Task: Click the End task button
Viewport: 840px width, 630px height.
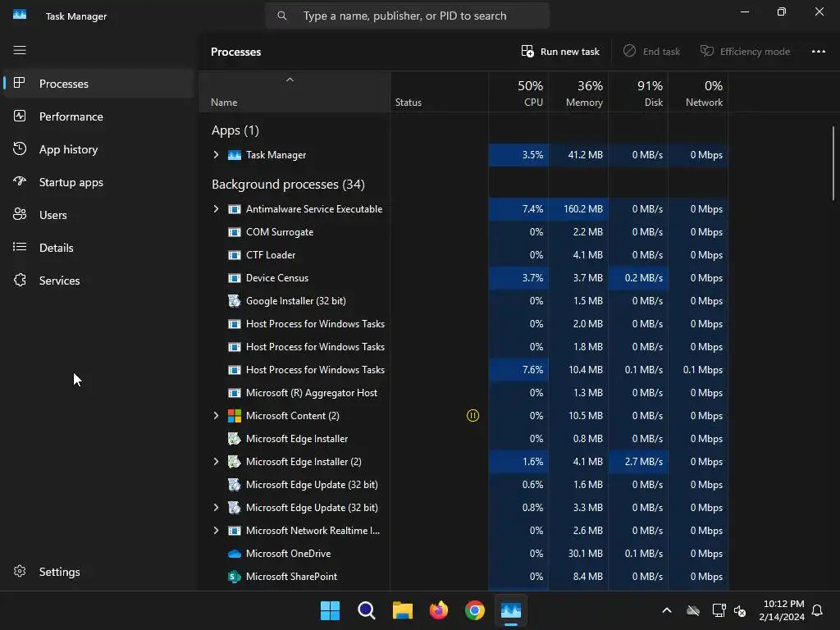Action: (x=652, y=52)
